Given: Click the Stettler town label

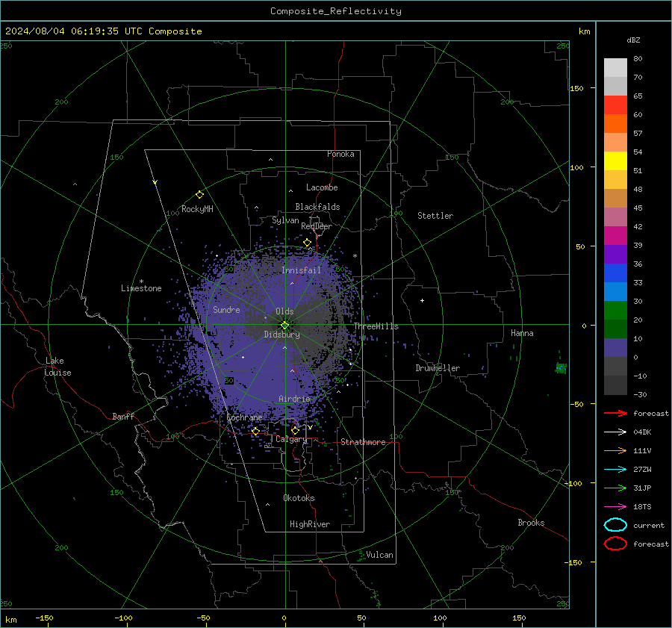Looking at the screenshot, I should [x=435, y=216].
